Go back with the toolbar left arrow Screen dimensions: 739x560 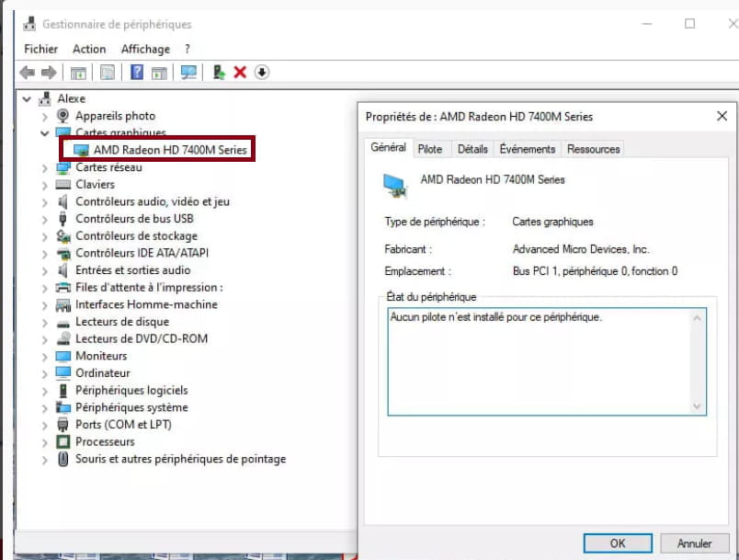click(28, 73)
